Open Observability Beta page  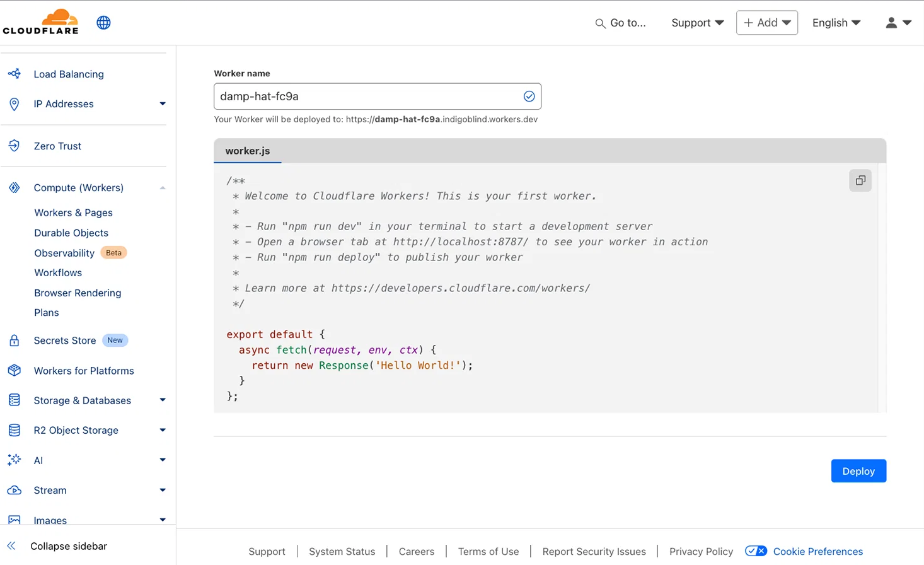pyautogui.click(x=64, y=253)
